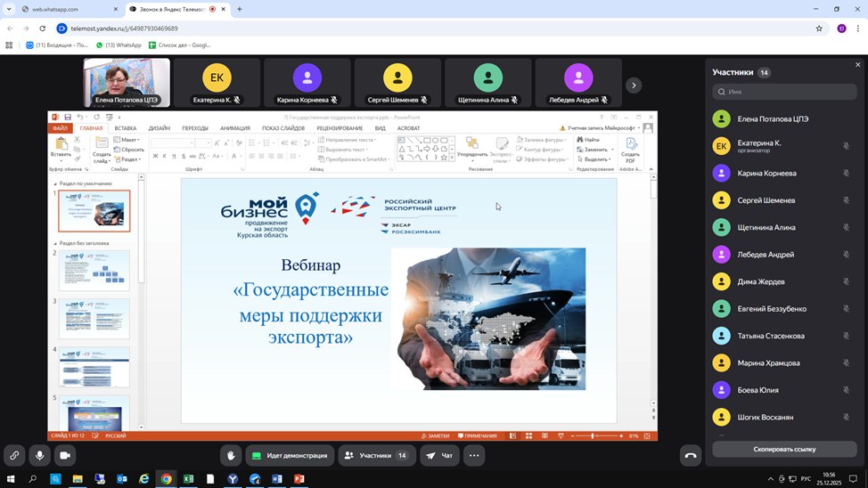This screenshot has width=868, height=488.
Task: Open the Выделить dropdown
Action: pos(594,159)
